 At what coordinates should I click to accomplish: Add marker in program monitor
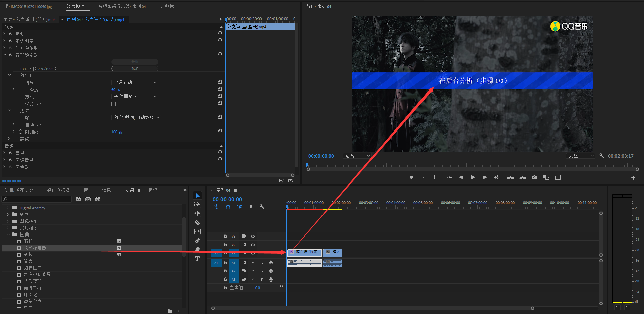[411, 177]
